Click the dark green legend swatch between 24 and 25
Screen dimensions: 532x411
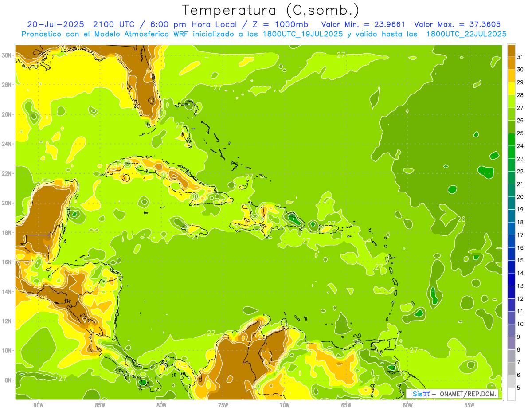(511, 140)
